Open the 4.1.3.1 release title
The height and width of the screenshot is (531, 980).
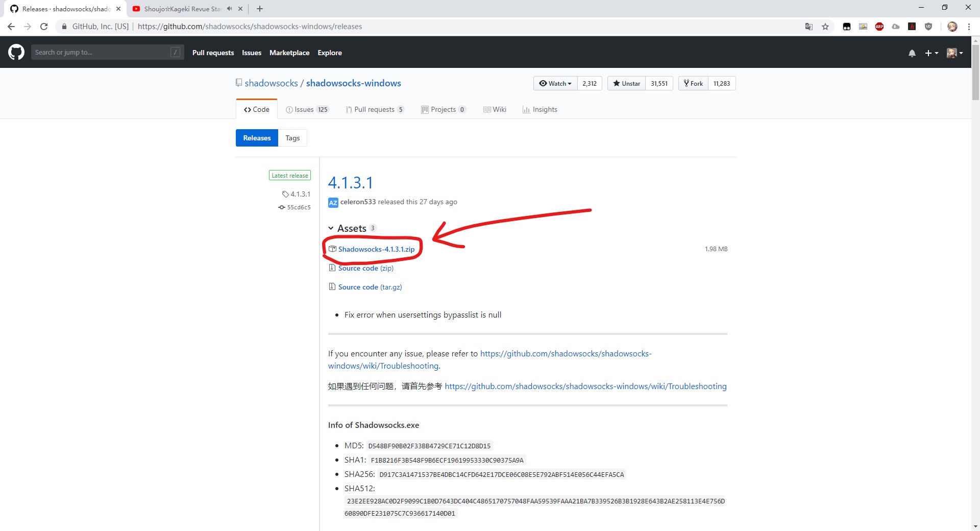pos(351,183)
